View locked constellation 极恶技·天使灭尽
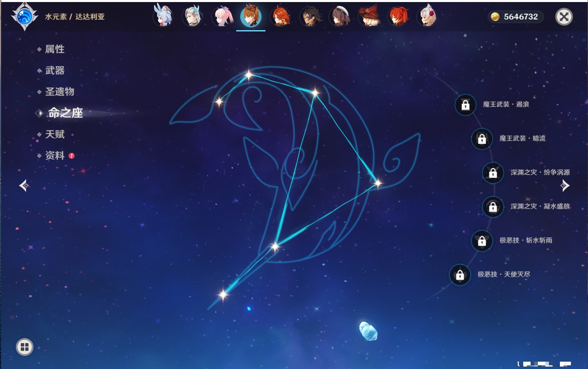The image size is (588, 369). (x=460, y=274)
